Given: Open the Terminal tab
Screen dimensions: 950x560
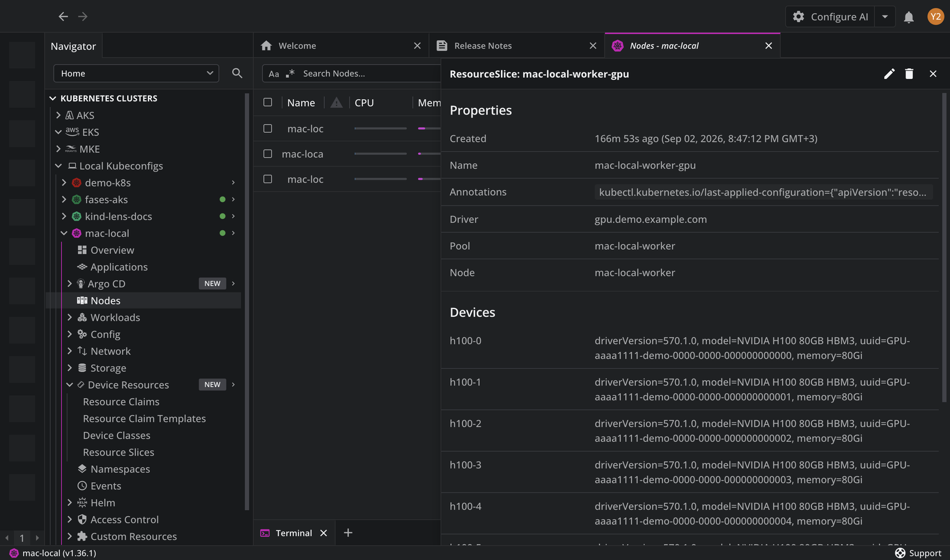Looking at the screenshot, I should click(294, 533).
